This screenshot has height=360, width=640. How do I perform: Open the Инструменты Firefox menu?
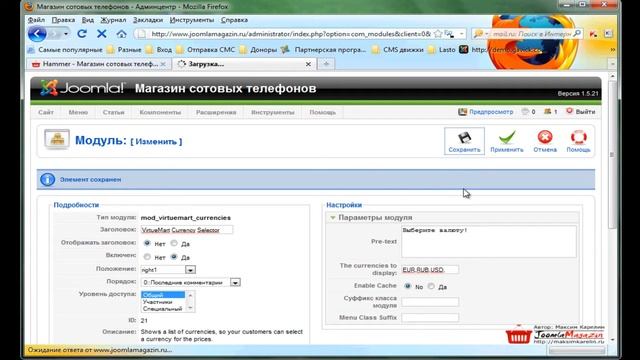tap(192, 20)
